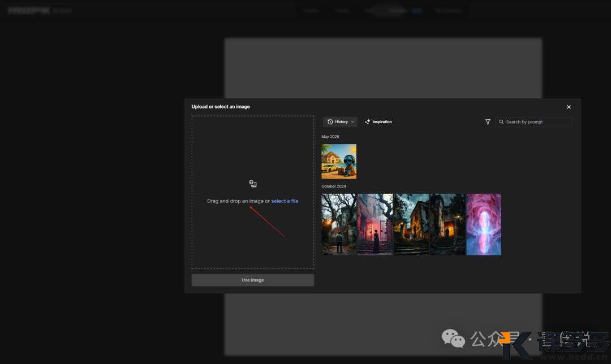
Task: Click the magnifier icon in the search box
Action: [501, 122]
